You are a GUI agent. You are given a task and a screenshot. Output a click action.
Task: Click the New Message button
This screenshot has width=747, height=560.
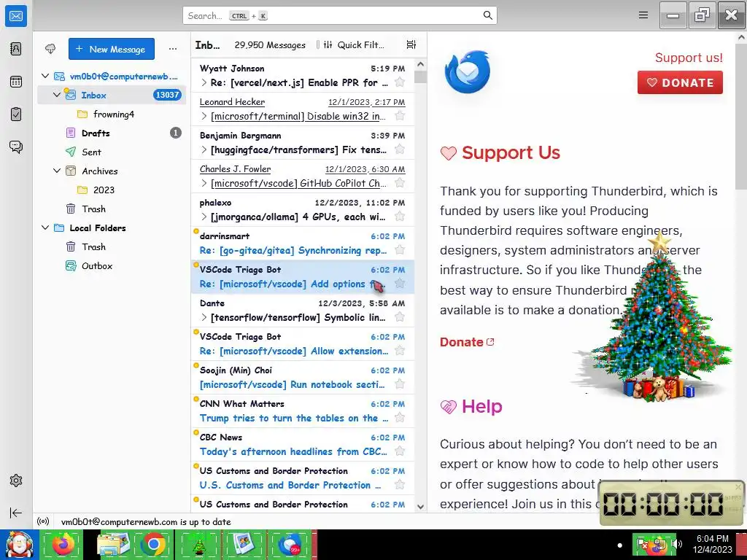[112, 49]
